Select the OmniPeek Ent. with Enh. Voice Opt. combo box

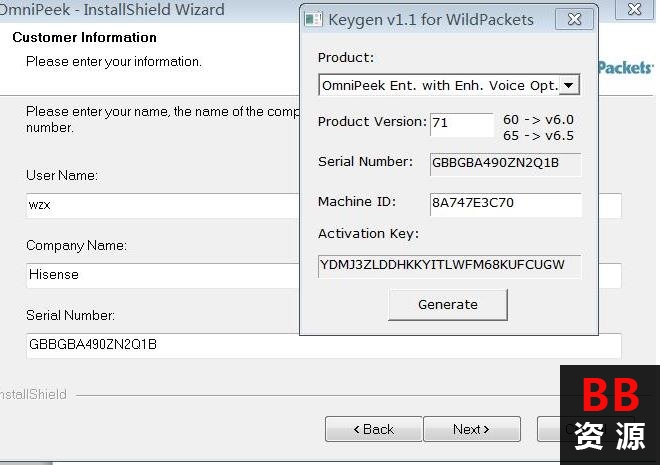click(449, 85)
